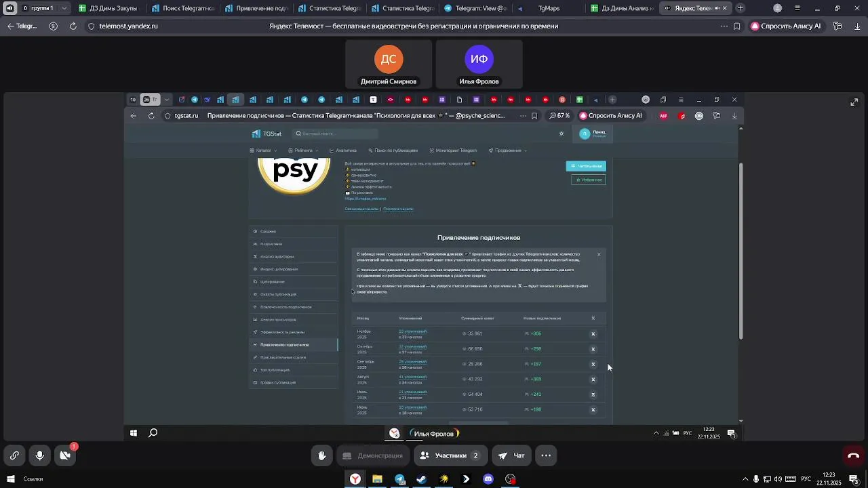The image size is (868, 488).
Task: Open the Чат panel in Telemost
Action: click(x=511, y=455)
